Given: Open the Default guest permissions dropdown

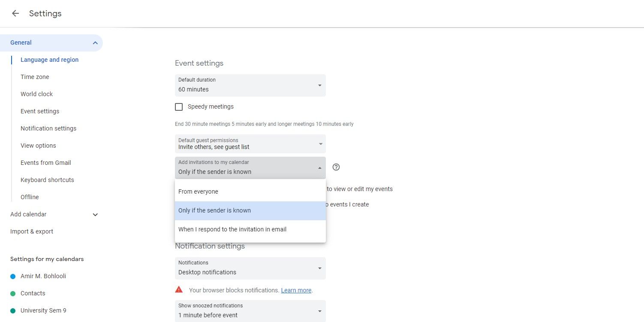Looking at the screenshot, I should pos(250,144).
